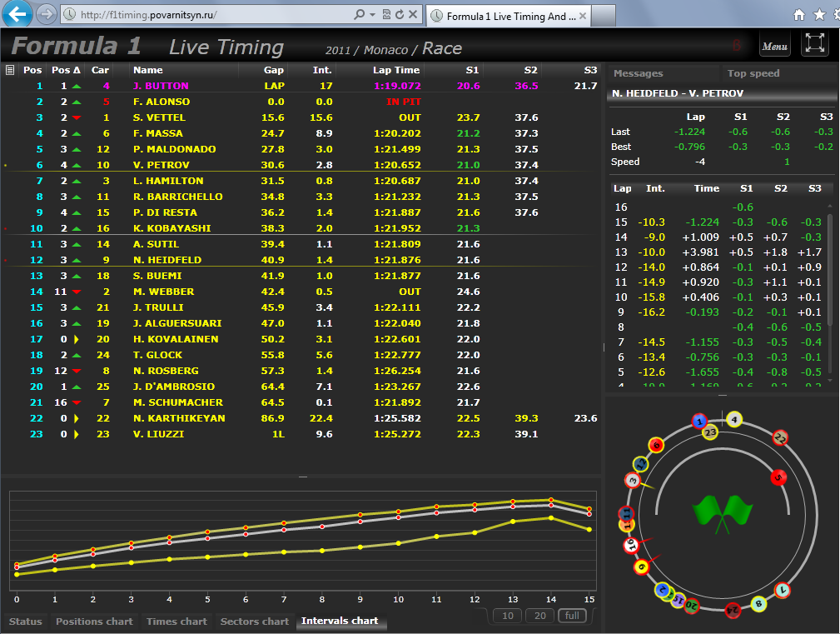Click car 8 marker on track map
Screen dimensions: 840x634
pos(758,604)
